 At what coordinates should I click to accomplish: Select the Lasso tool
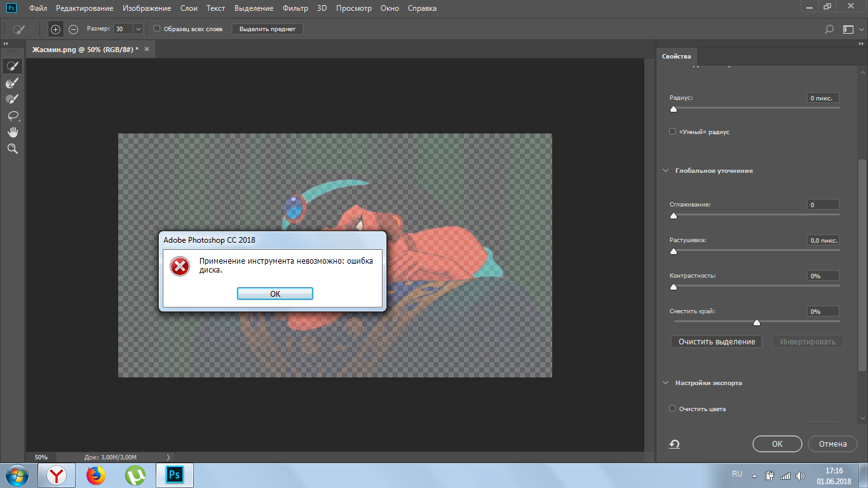(12, 116)
